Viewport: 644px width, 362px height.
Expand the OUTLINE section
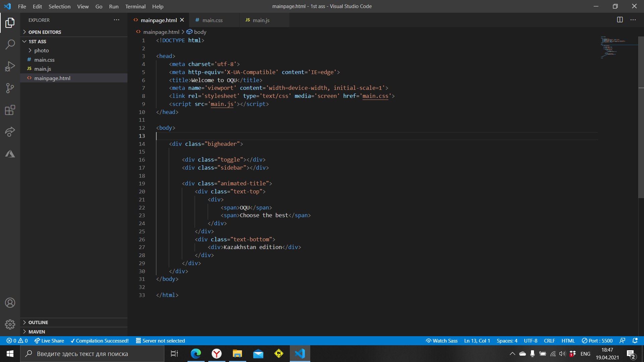(x=74, y=322)
